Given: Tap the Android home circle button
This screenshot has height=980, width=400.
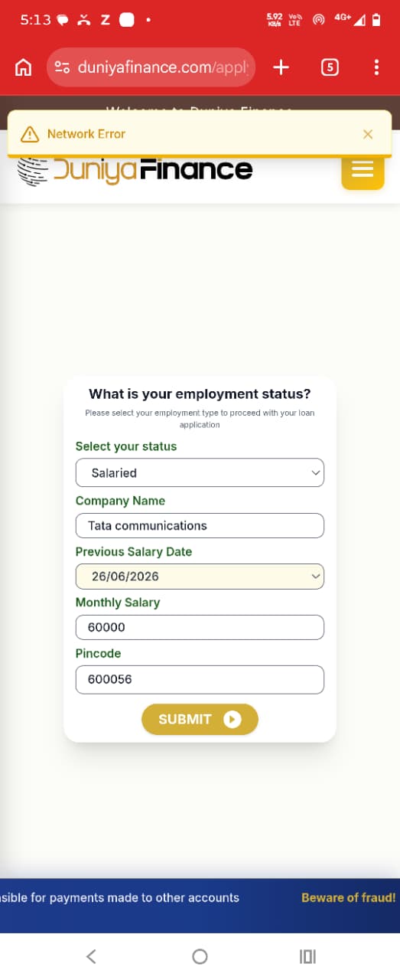Looking at the screenshot, I should (x=200, y=955).
